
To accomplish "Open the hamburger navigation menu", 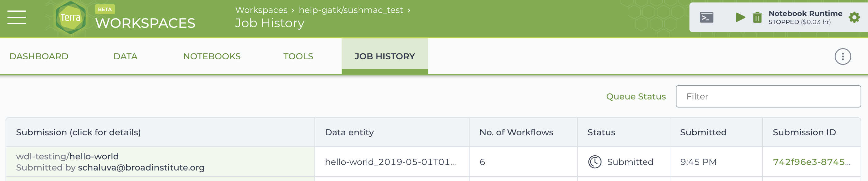I will 16,17.
